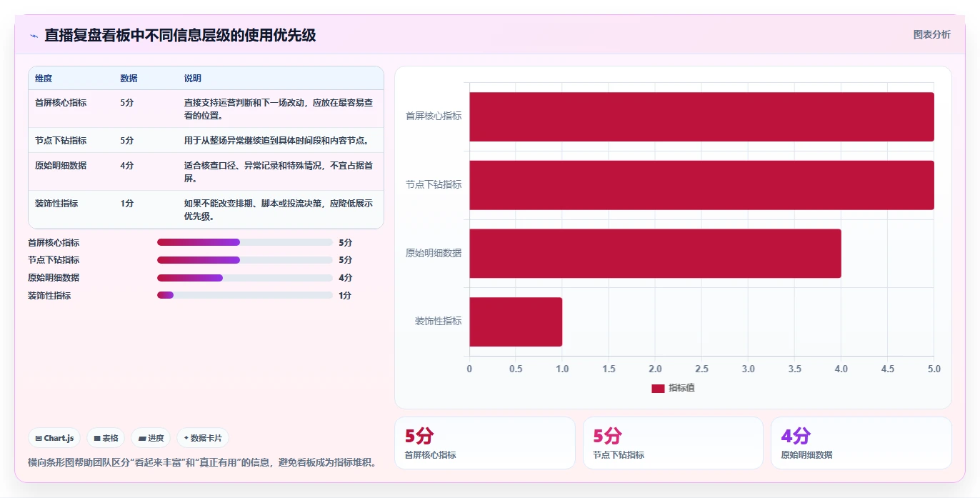
Task: Click 原始明细数据 label in the progress list
Action: (x=54, y=278)
